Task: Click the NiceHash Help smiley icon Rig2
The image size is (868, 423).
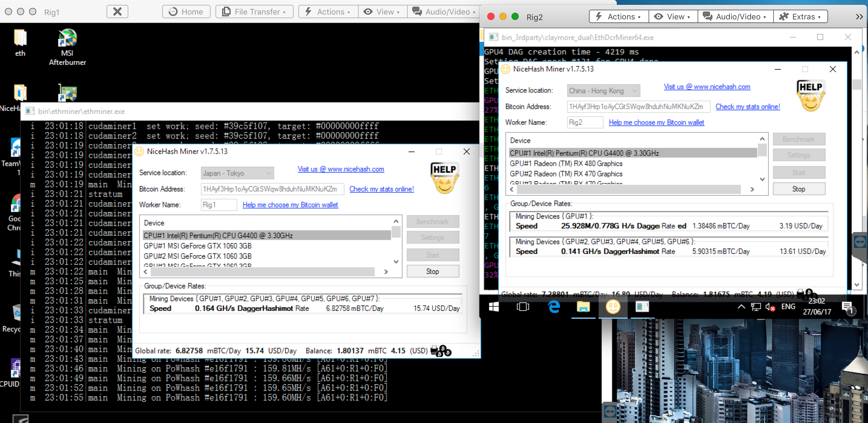Action: coord(810,97)
